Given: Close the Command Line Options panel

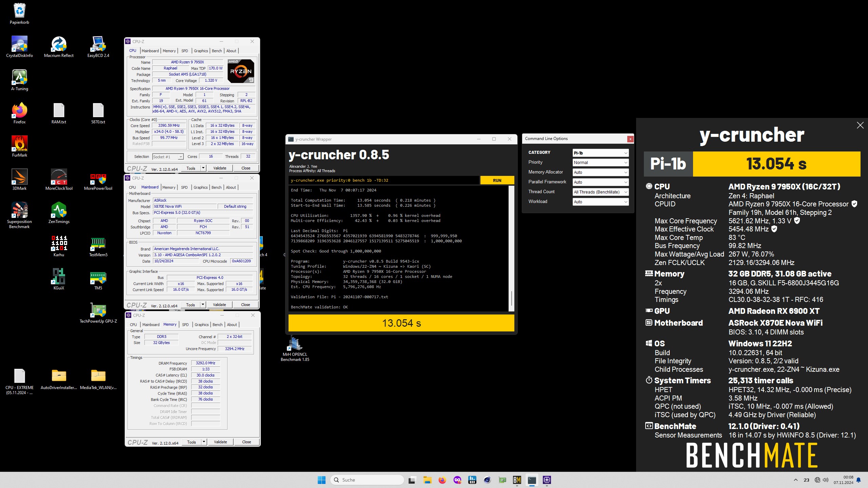Looking at the screenshot, I should click(x=630, y=139).
